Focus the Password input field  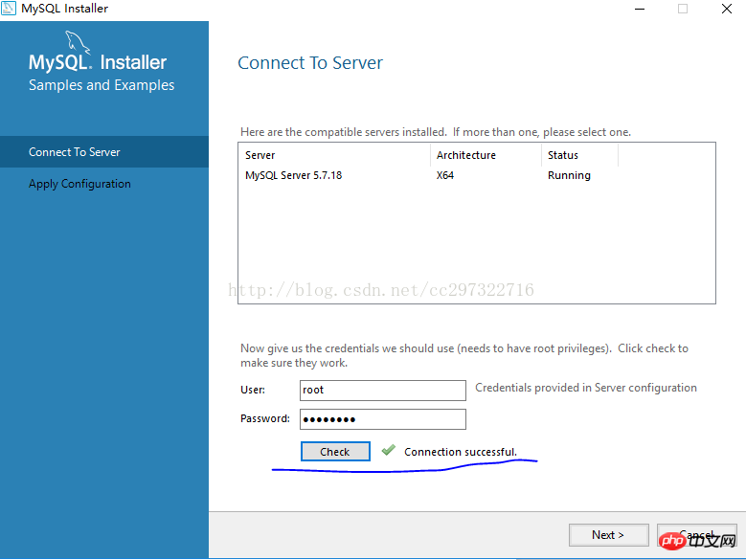[383, 419]
